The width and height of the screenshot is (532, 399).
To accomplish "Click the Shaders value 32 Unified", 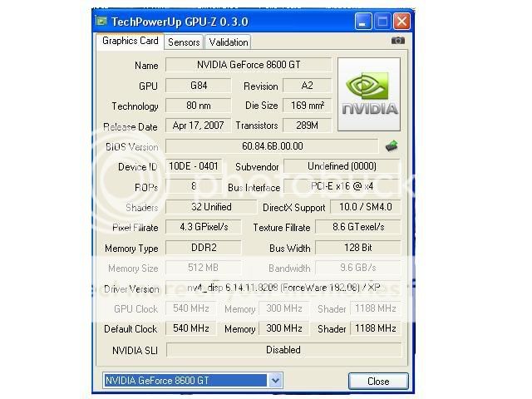I will point(211,207).
